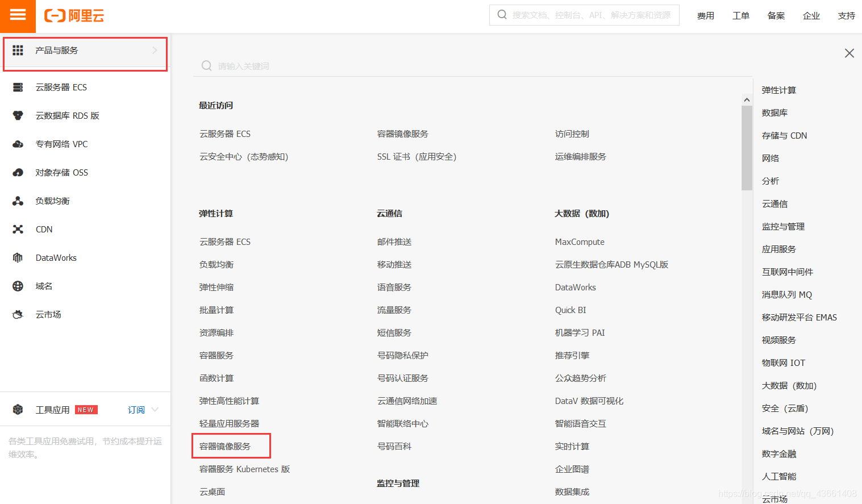Open DataV 数据可视化 link
The width and height of the screenshot is (862, 504).
click(589, 401)
